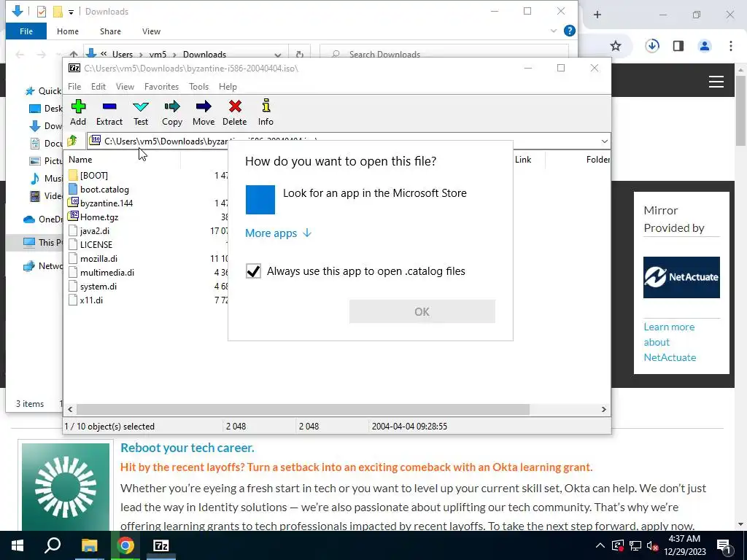Viewport: 747px width, 560px height.
Task: Click the Microsoft Store app icon
Action: pyautogui.click(x=260, y=200)
